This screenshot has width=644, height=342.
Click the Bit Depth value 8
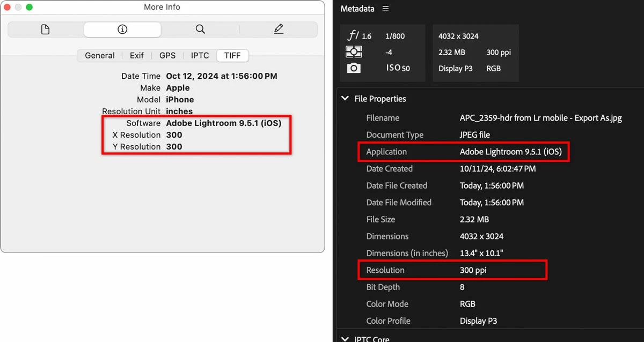point(463,287)
